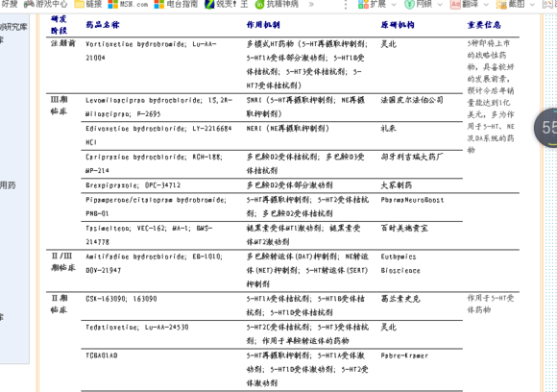
Task: Click the PharmaNeuroBoost institution cell
Action: (x=412, y=200)
